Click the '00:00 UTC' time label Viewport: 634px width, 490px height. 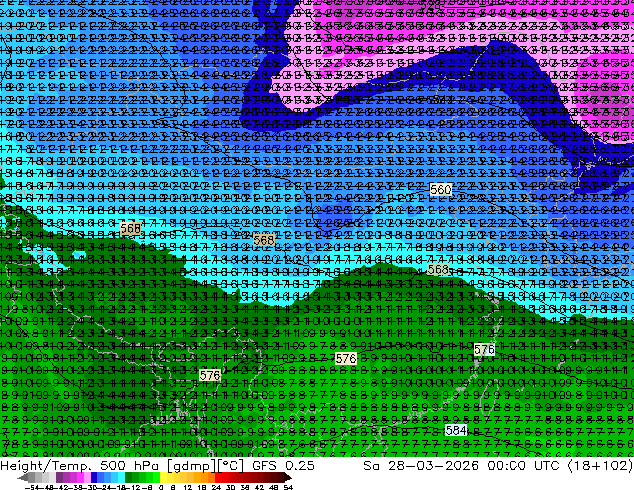point(526,466)
